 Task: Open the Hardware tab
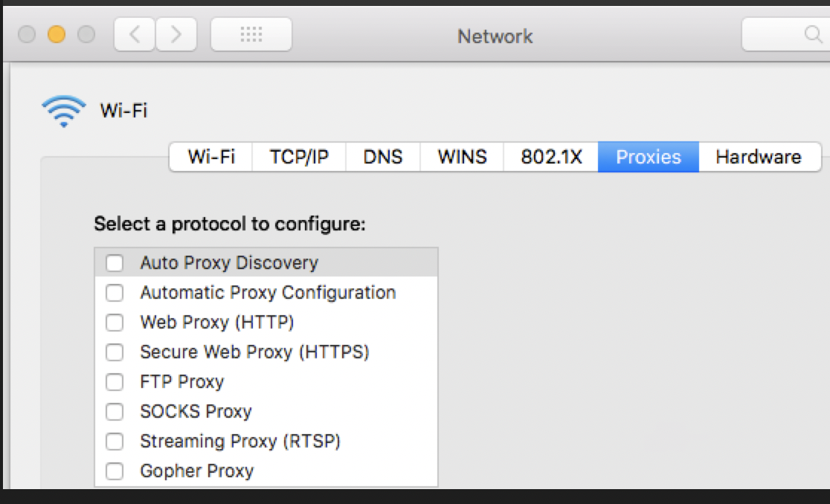coord(758,157)
